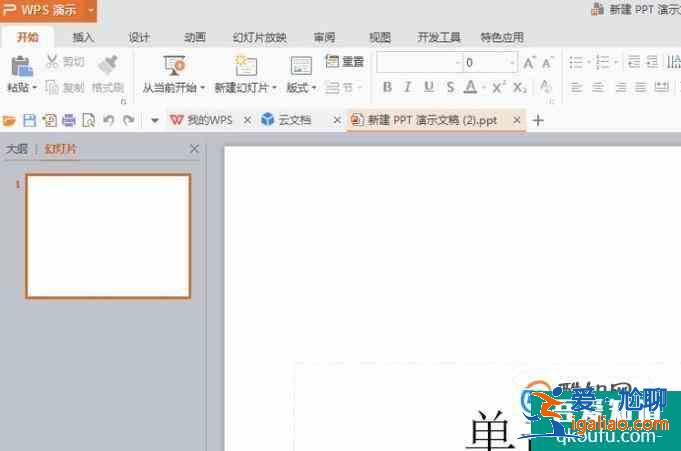This screenshot has height=451, width=681.
Task: Toggle Underline formatting
Action: [x=429, y=87]
